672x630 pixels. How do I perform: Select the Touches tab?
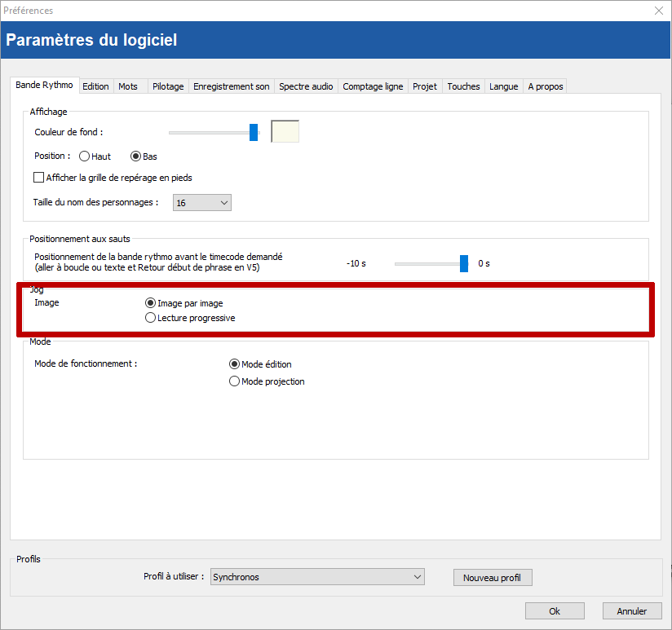pyautogui.click(x=463, y=86)
